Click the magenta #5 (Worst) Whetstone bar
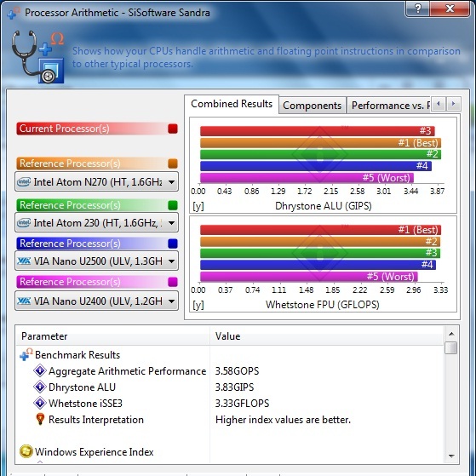Viewport: 476px width, 476px height. click(309, 277)
